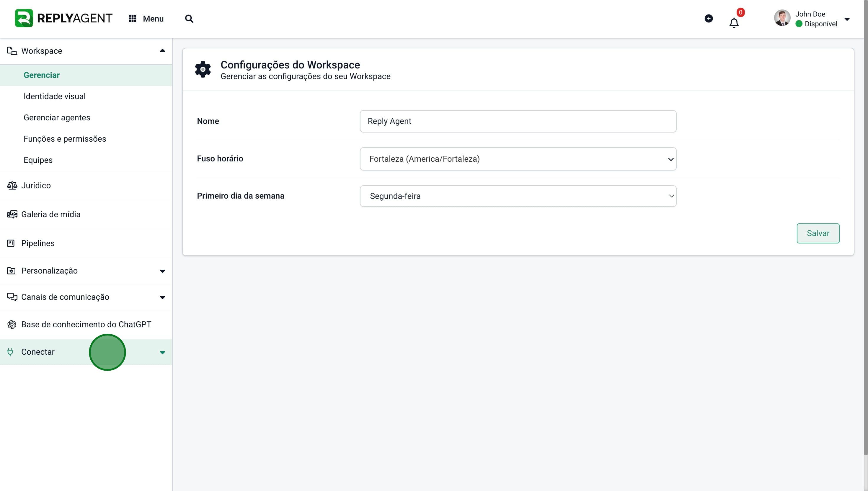Open the Menu grid icon

(133, 19)
